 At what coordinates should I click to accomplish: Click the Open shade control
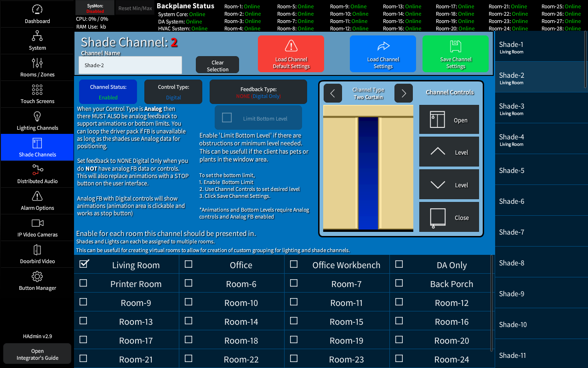[x=449, y=120]
